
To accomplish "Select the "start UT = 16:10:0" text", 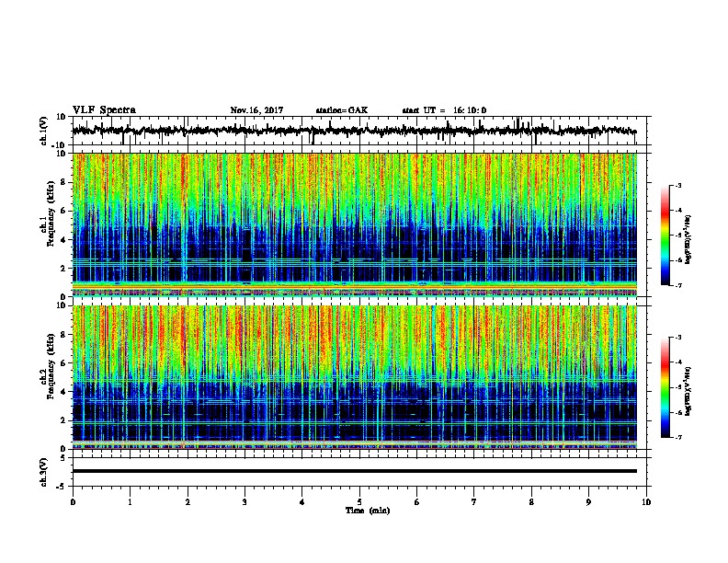I will tap(444, 110).
